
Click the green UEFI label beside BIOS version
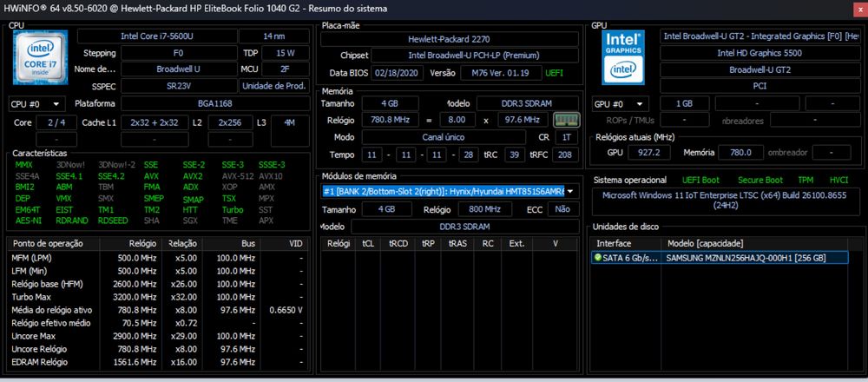(x=554, y=73)
